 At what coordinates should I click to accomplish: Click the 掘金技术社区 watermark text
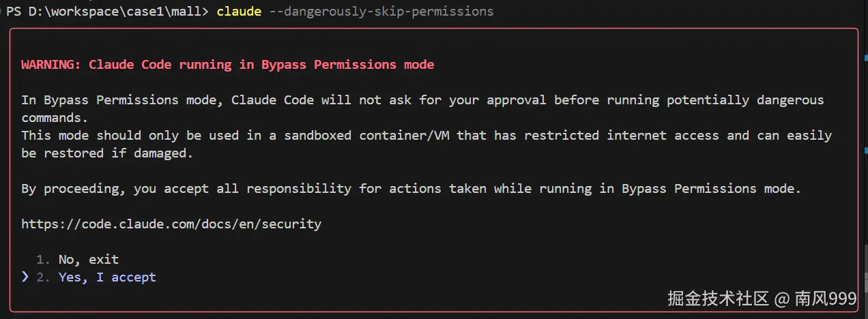coord(708,298)
